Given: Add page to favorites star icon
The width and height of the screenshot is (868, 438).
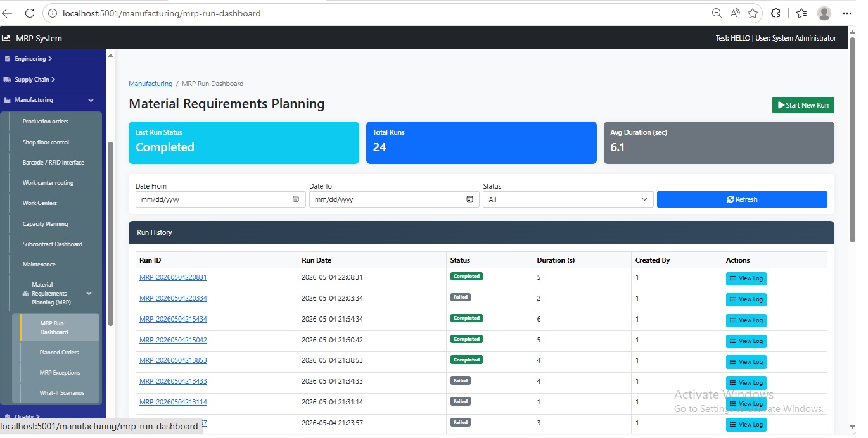Looking at the screenshot, I should pyautogui.click(x=753, y=13).
